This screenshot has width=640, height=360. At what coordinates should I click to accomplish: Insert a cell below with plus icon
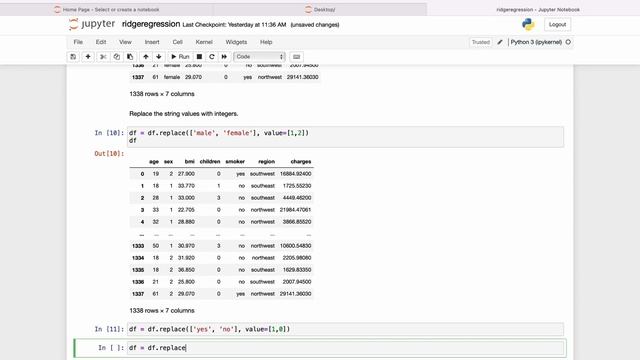[88, 57]
